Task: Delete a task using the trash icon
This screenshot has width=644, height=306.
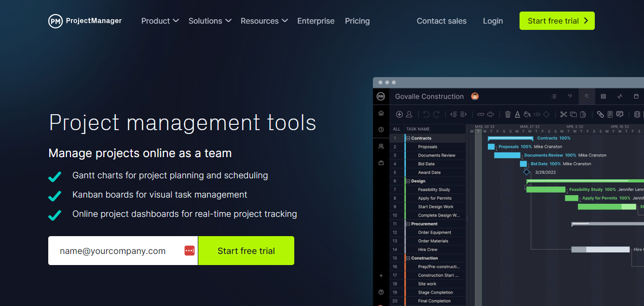Action: [x=507, y=114]
